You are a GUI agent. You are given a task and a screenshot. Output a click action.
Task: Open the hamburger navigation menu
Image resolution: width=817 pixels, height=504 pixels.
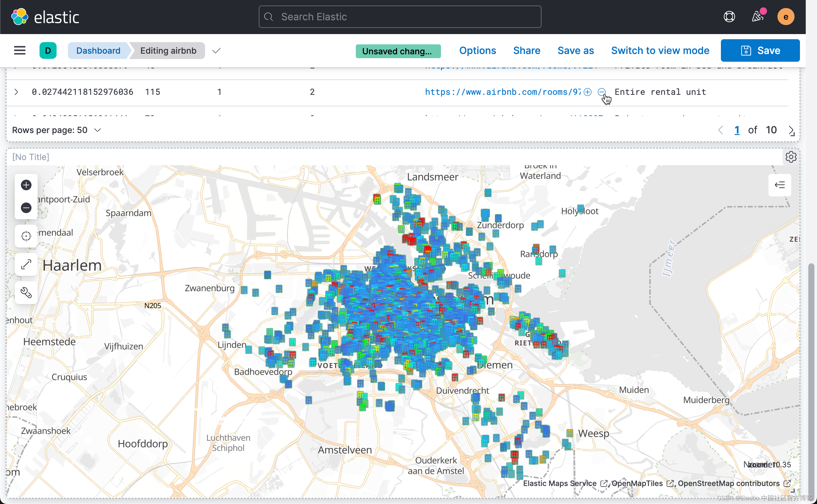(20, 50)
